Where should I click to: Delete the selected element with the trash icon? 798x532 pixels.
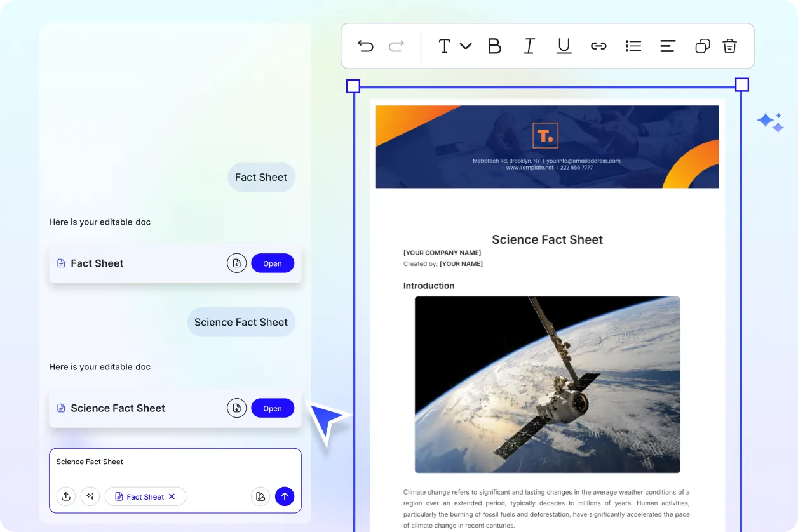(730, 46)
